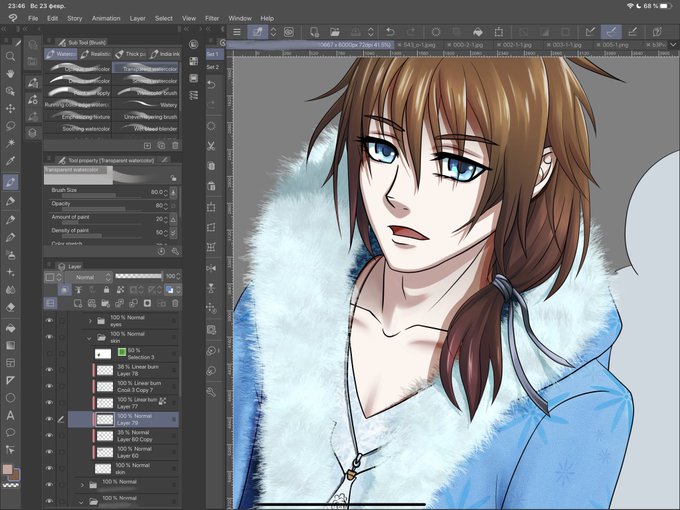Click New raster layer icon in Layer panel
Screen dimensions: 680x510
point(78,303)
